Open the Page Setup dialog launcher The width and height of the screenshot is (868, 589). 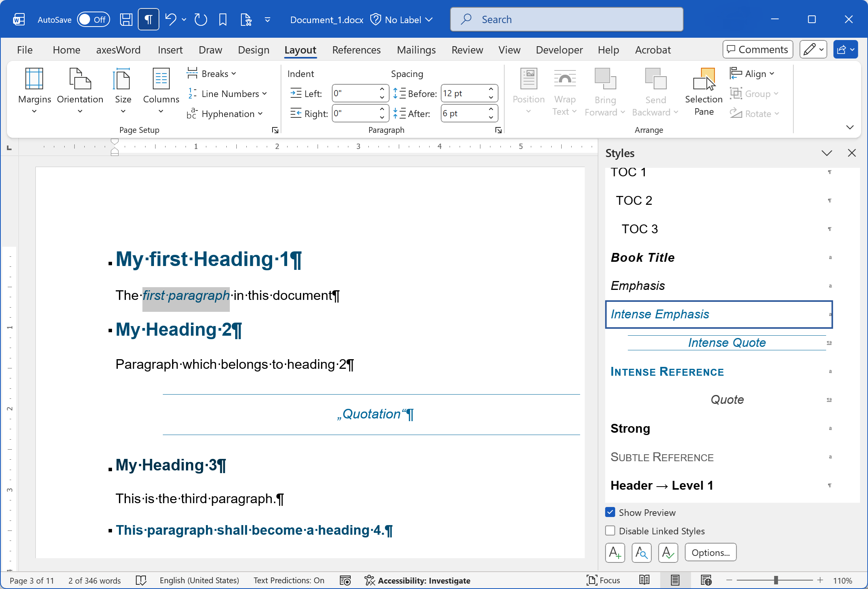(275, 130)
